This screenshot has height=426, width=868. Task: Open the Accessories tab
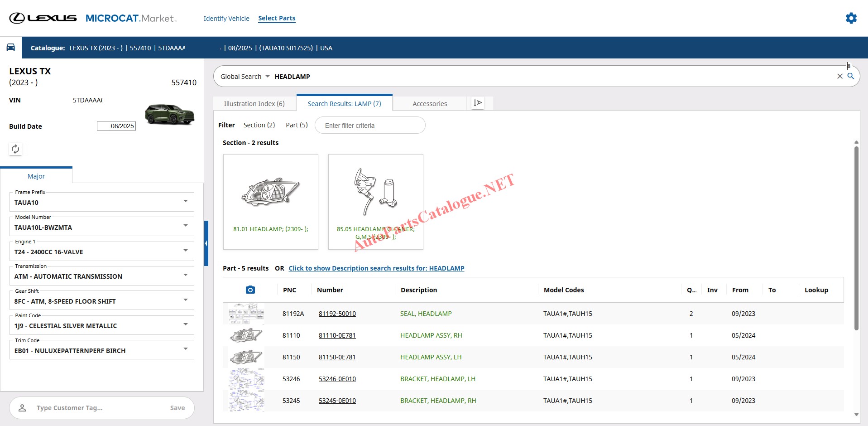[429, 104]
